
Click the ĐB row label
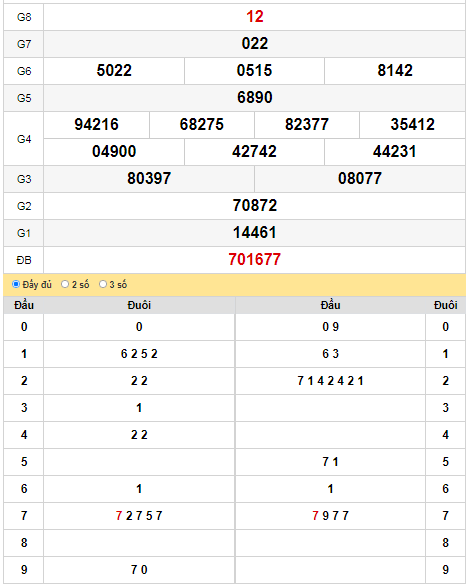click(x=24, y=260)
